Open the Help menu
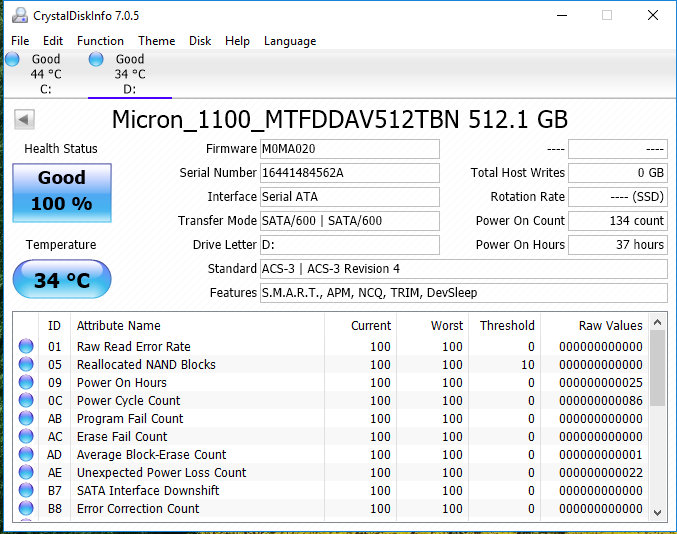Viewport: 677px width, 534px height. [237, 41]
